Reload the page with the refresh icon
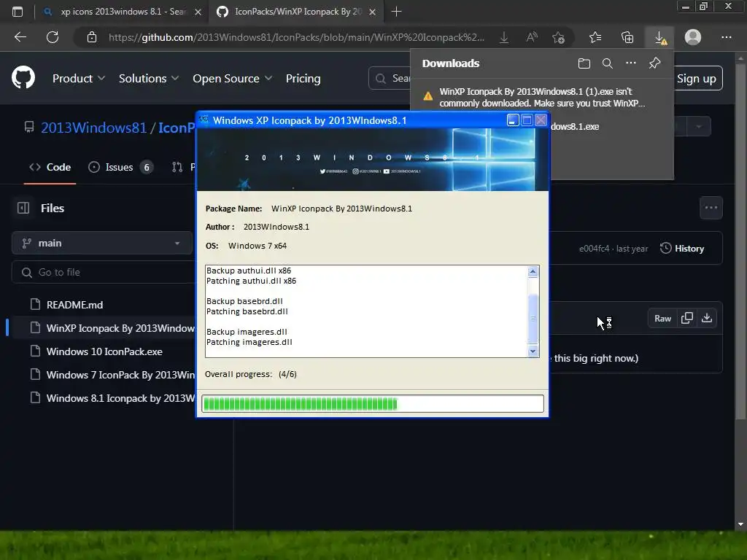Viewport: 747px width, 560px height. point(53,37)
